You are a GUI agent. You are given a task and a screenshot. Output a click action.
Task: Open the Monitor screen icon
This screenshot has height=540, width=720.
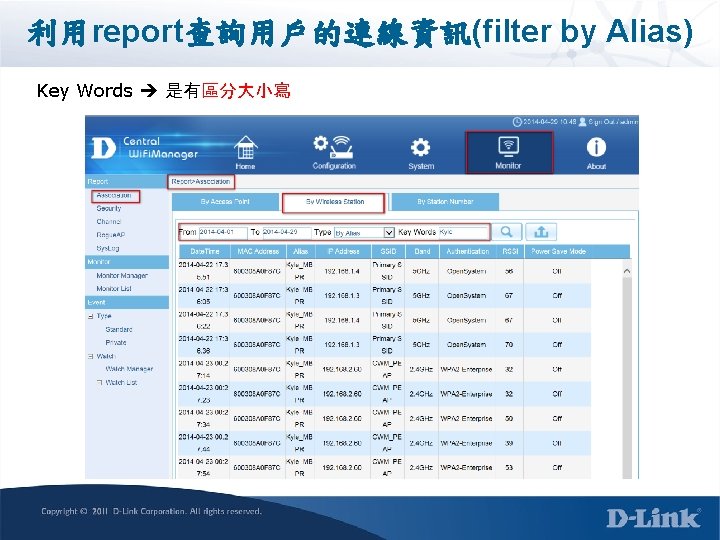pos(508,146)
